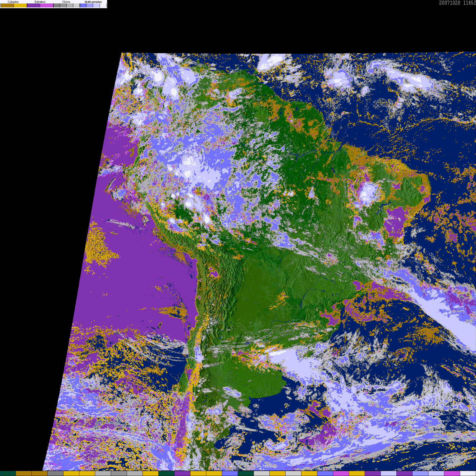The image size is (476, 476).
Task: Pick the second-darkest gray Cirros legend swatch
Action: (x=63, y=5)
